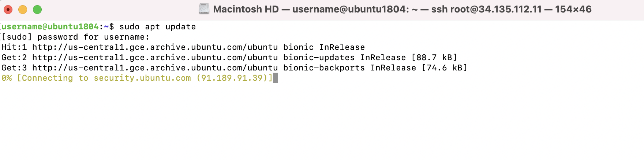Click the 'bionic-updates InRelease' text
The height and width of the screenshot is (160, 644).
345,58
